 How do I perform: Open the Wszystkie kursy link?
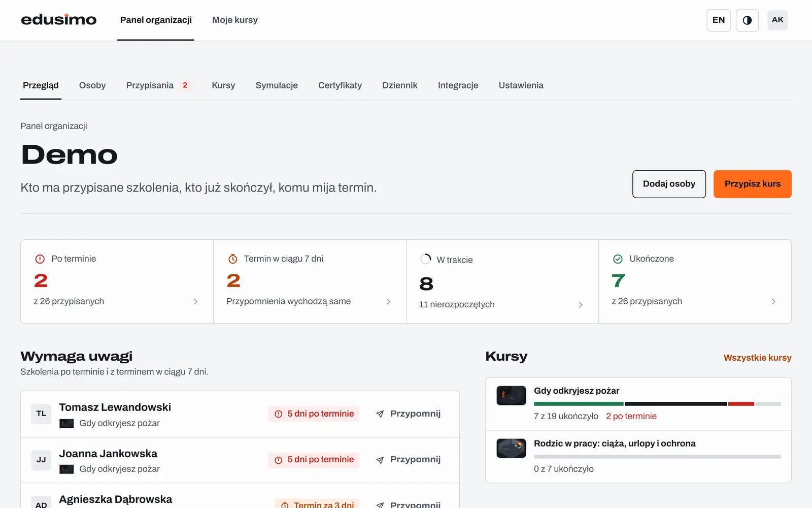coord(757,358)
